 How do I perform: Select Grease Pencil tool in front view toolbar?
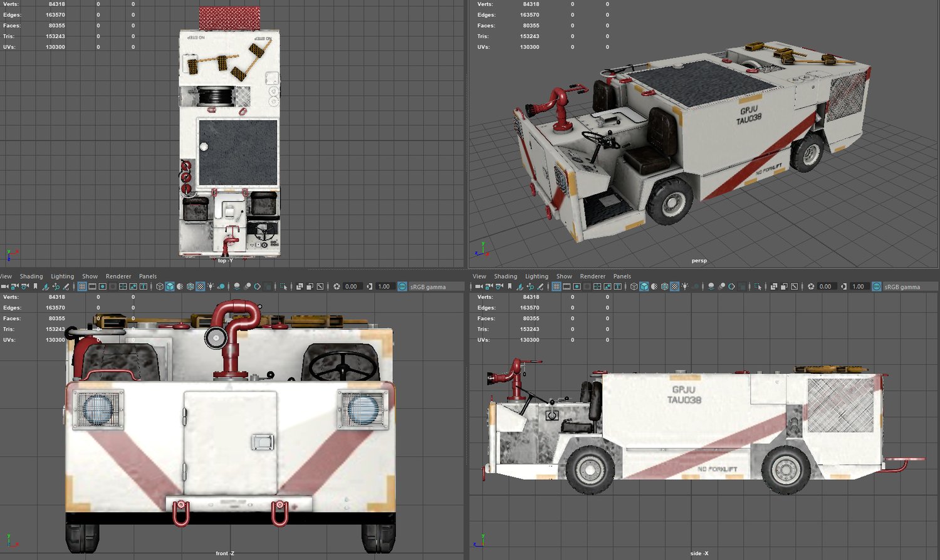pyautogui.click(x=66, y=286)
